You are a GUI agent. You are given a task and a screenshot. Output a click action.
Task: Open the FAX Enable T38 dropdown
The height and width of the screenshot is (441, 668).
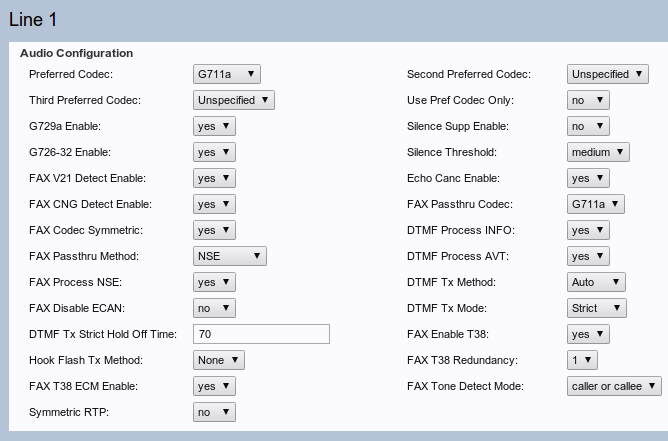(587, 334)
